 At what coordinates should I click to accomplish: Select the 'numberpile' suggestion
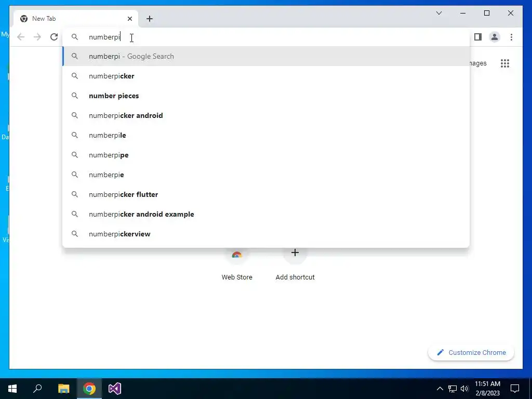(266, 135)
